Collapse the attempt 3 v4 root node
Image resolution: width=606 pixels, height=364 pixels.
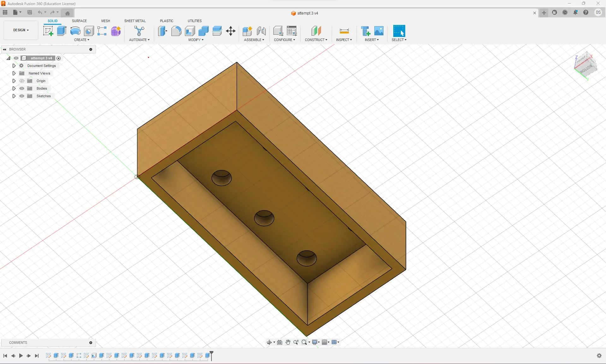[9, 58]
